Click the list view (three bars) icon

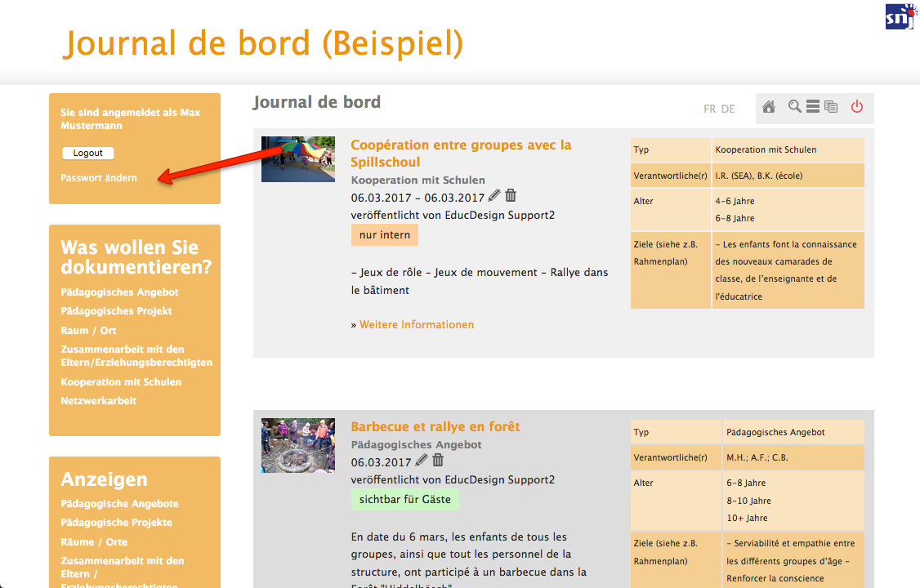(x=813, y=107)
